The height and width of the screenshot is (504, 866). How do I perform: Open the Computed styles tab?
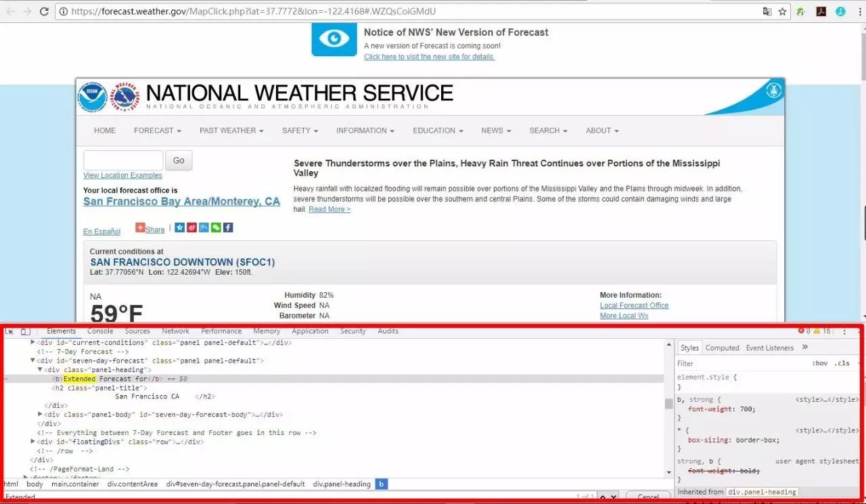pos(723,348)
